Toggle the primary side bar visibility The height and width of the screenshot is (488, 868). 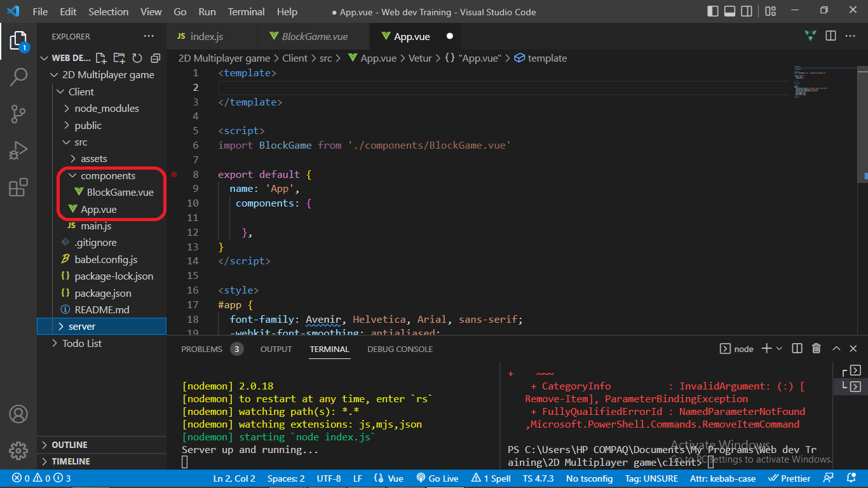pos(714,11)
